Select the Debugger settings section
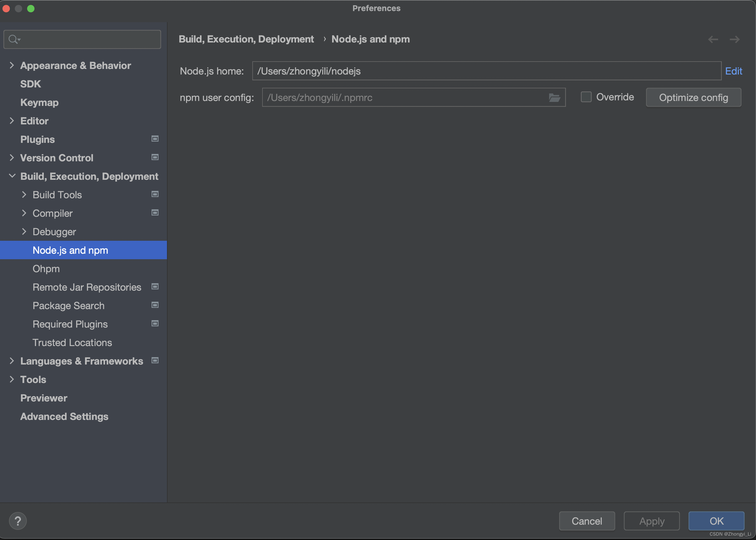Viewport: 756px width, 540px height. (54, 232)
